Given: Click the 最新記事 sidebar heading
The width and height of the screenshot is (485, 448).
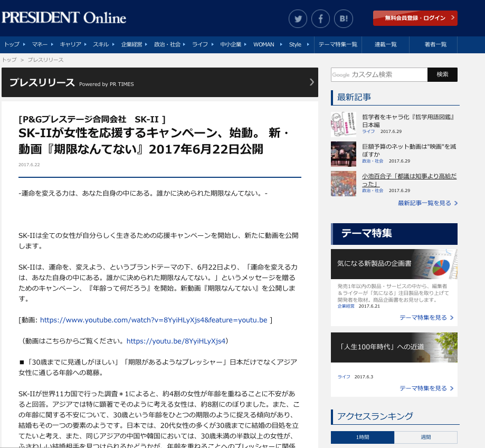Looking at the screenshot, I should coord(354,98).
